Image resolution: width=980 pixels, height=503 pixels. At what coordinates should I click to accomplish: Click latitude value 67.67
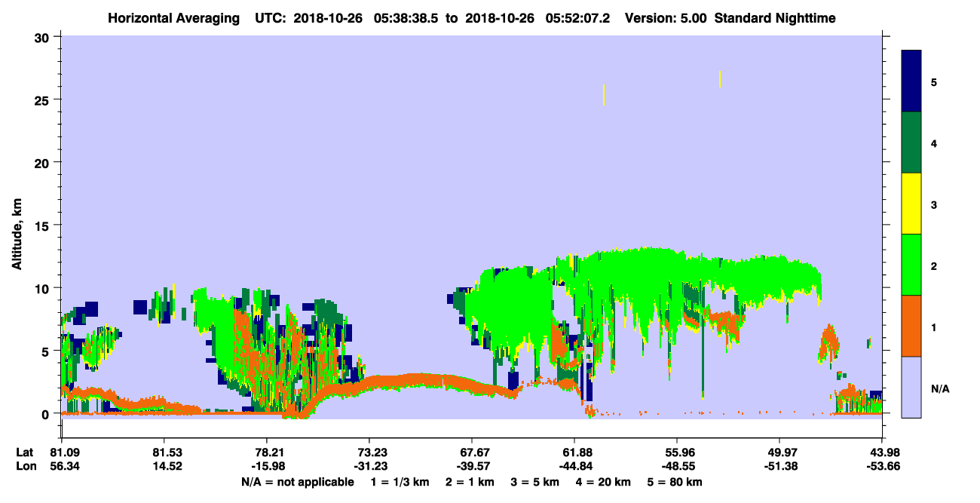[x=472, y=452]
